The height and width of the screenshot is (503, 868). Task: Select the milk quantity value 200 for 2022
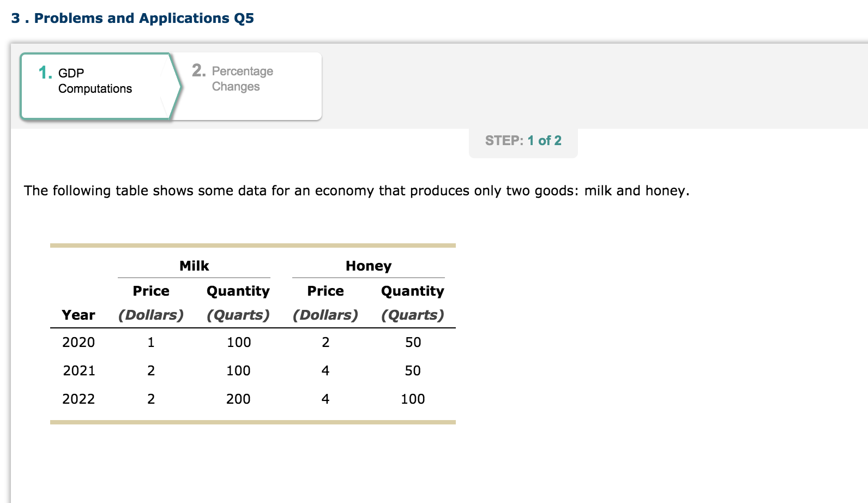[x=238, y=399]
